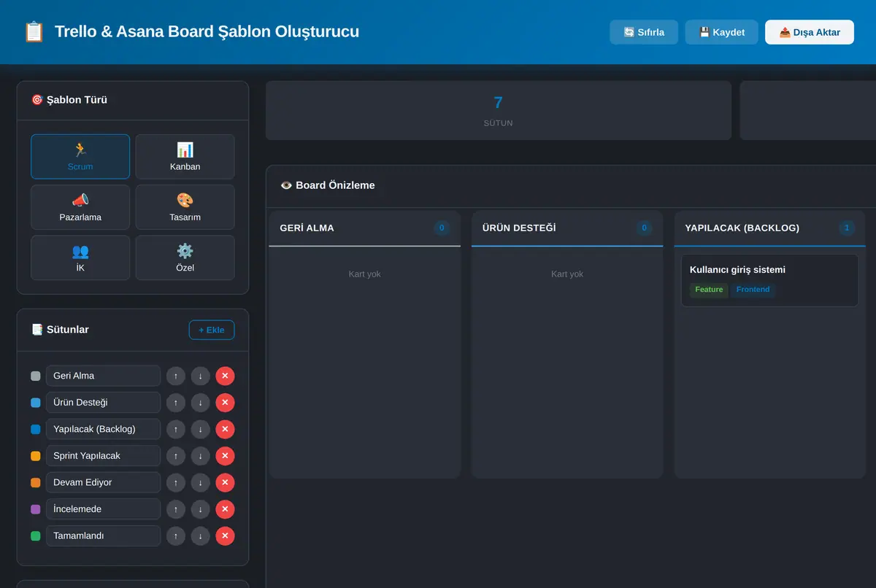
Task: Open the Kullanıcı giriş sistemi card
Action: [769, 280]
